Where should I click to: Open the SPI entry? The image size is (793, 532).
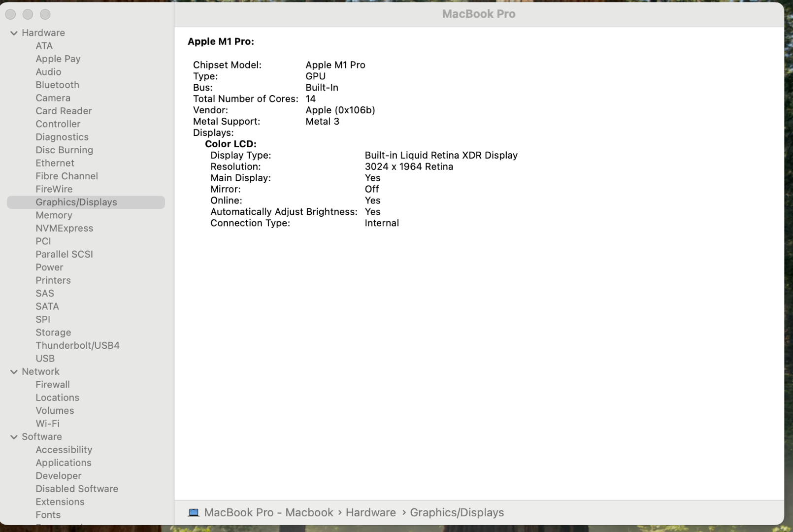click(x=43, y=319)
